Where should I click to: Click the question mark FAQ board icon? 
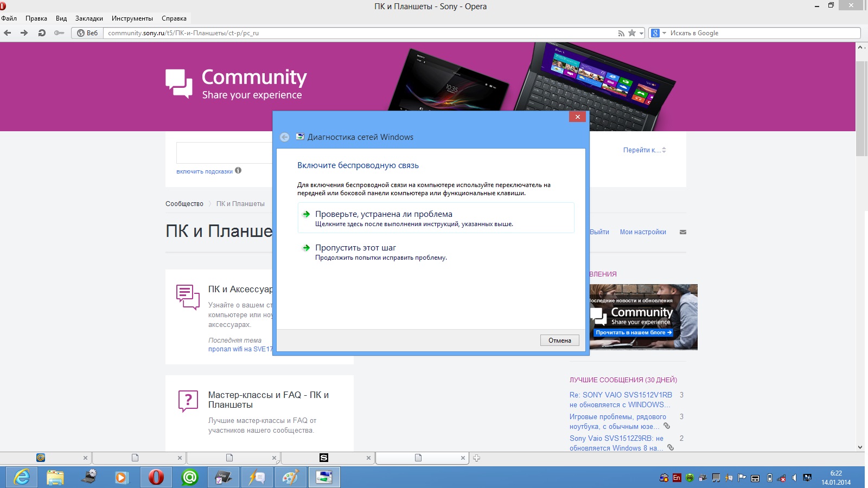(188, 401)
